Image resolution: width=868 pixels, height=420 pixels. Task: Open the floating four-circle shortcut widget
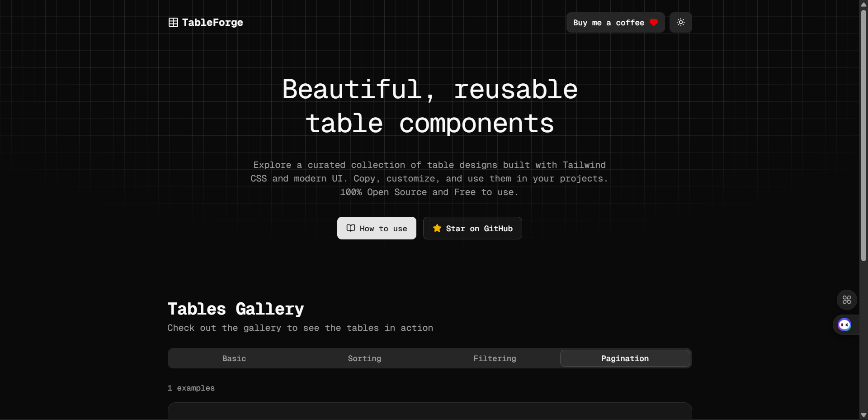pyautogui.click(x=847, y=300)
